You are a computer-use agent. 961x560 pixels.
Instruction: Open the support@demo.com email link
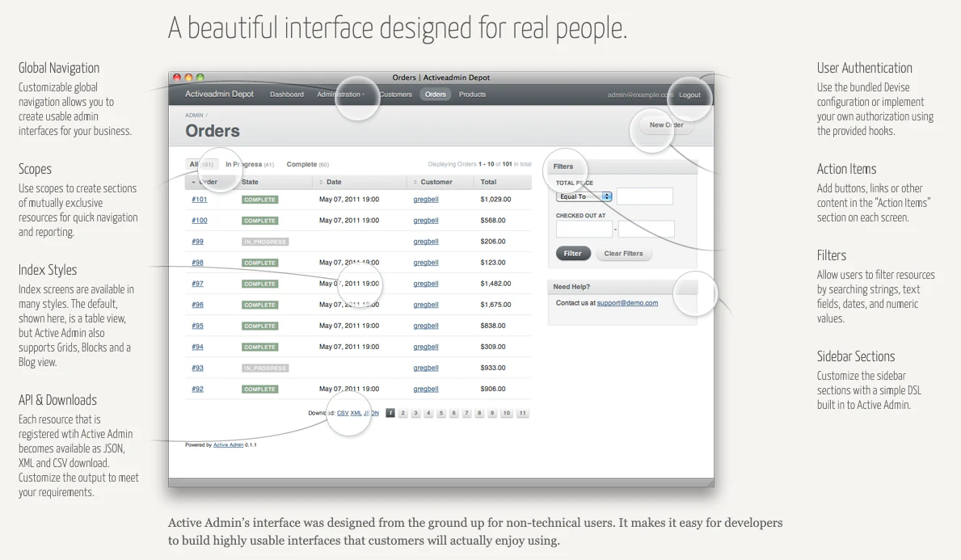click(x=627, y=303)
